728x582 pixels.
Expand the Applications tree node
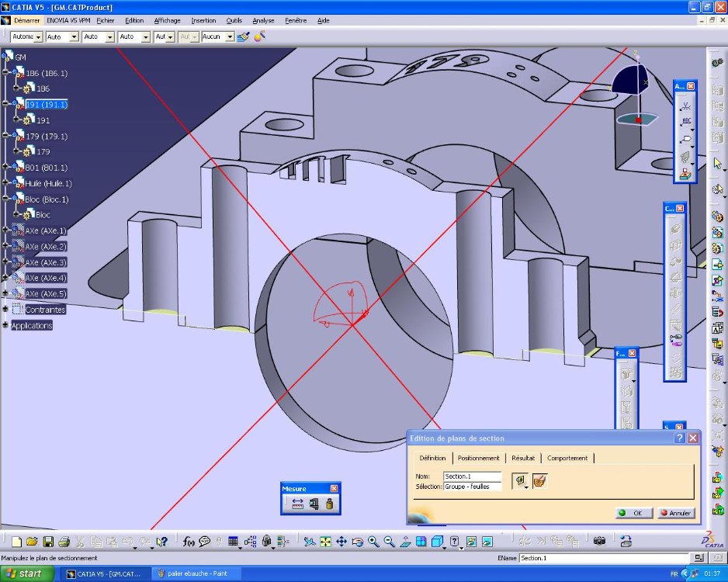pyautogui.click(x=6, y=325)
